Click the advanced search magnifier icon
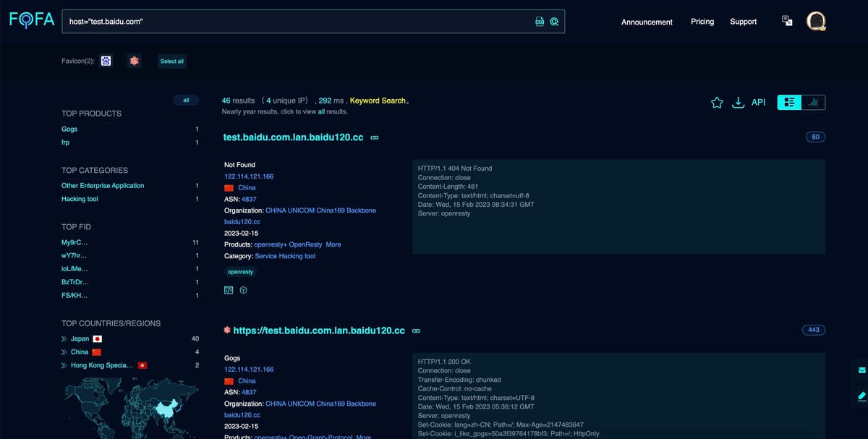Screen dimensions: 868x439 click(x=554, y=22)
